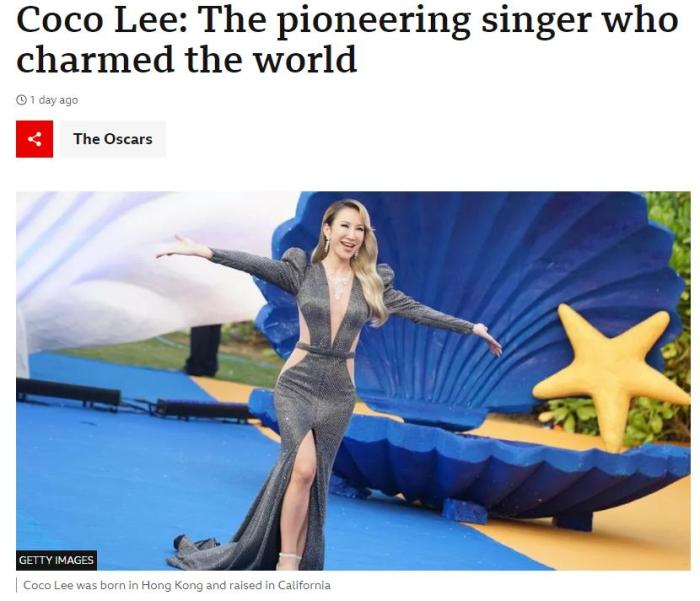Click the vertical bar left of the caption
700x601 pixels.
click(x=17, y=585)
